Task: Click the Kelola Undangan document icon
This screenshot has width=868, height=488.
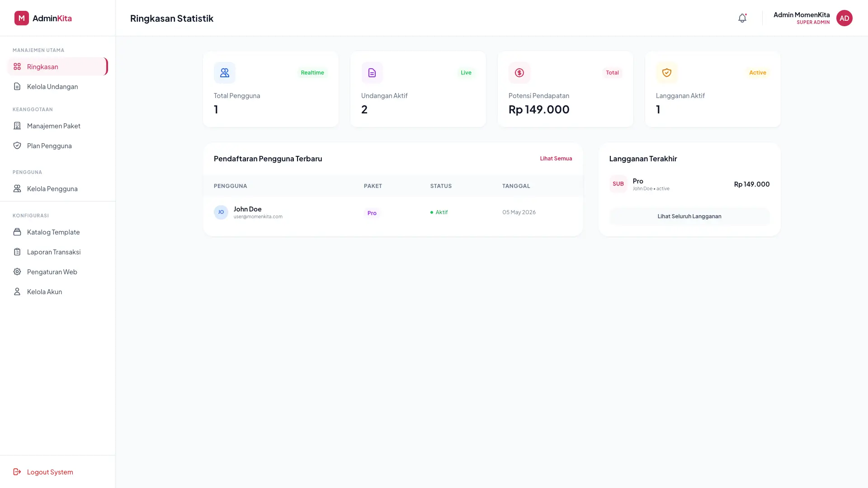Action: tap(17, 86)
